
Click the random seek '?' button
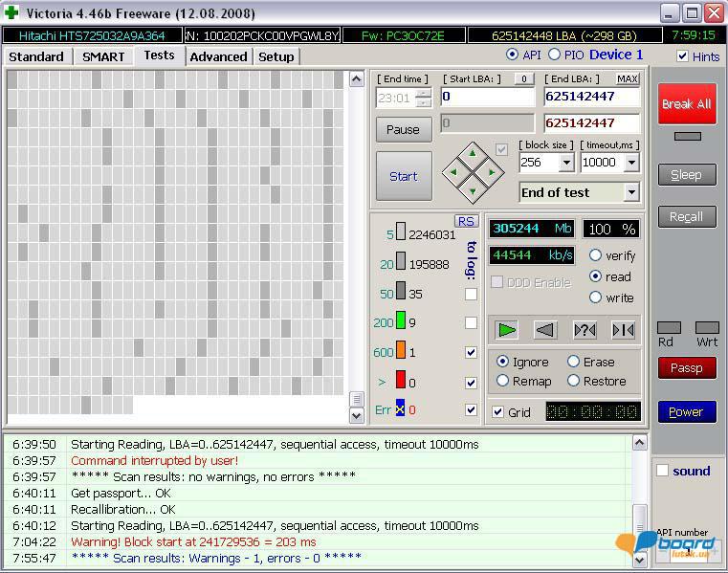585,330
